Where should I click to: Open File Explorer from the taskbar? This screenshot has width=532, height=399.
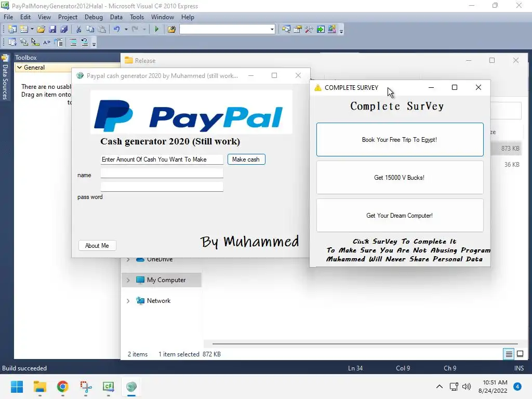39,387
